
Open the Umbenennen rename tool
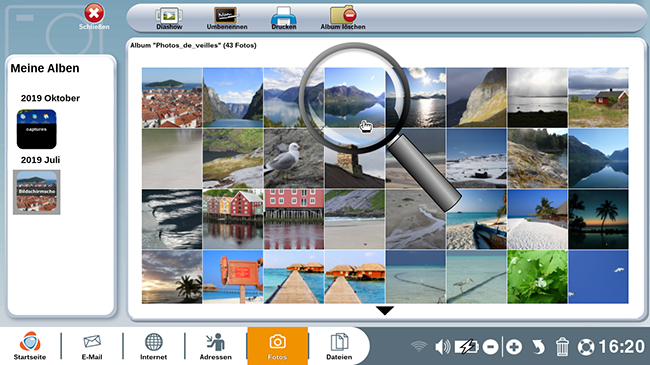click(x=226, y=19)
